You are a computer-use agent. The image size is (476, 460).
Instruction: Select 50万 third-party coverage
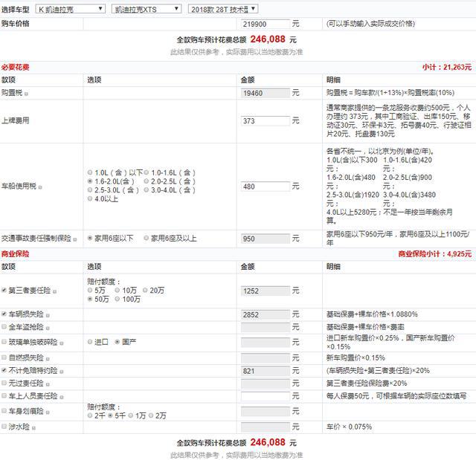click(90, 299)
